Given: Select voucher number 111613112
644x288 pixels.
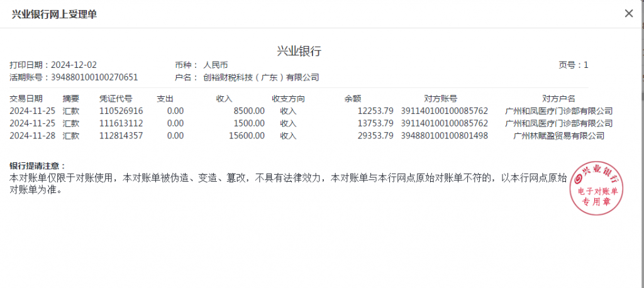Looking at the screenshot, I should [x=121, y=123].
